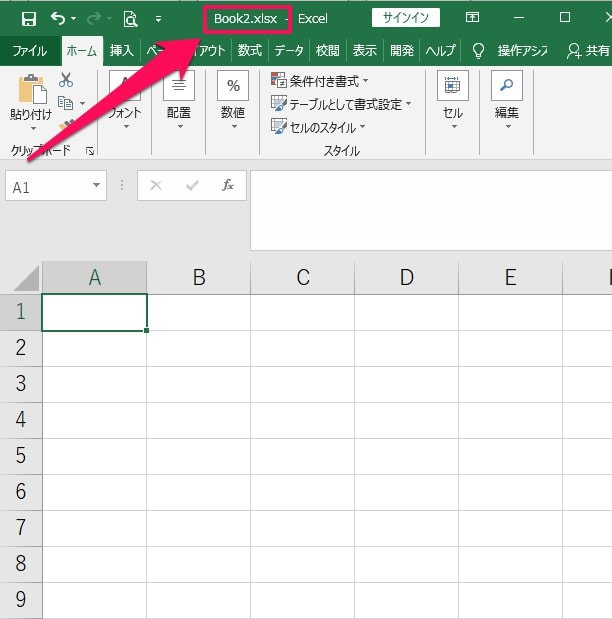Viewport: 612px width, 619px height.
Task: Select row 1 header
Action: tap(21, 312)
